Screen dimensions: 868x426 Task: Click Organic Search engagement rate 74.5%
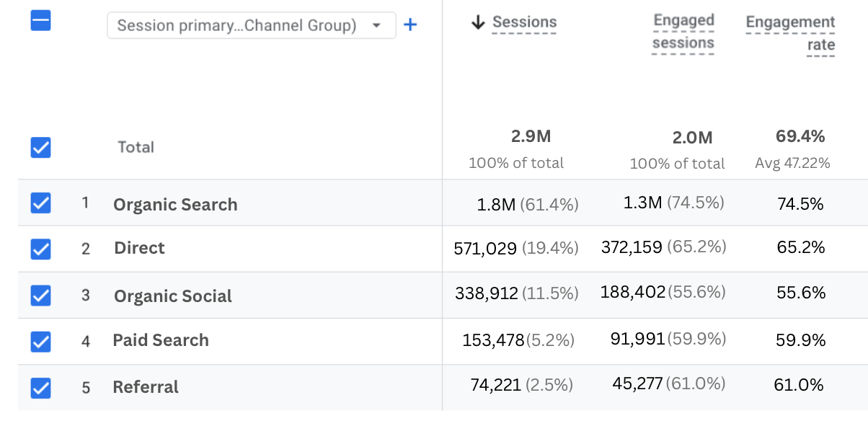800,204
